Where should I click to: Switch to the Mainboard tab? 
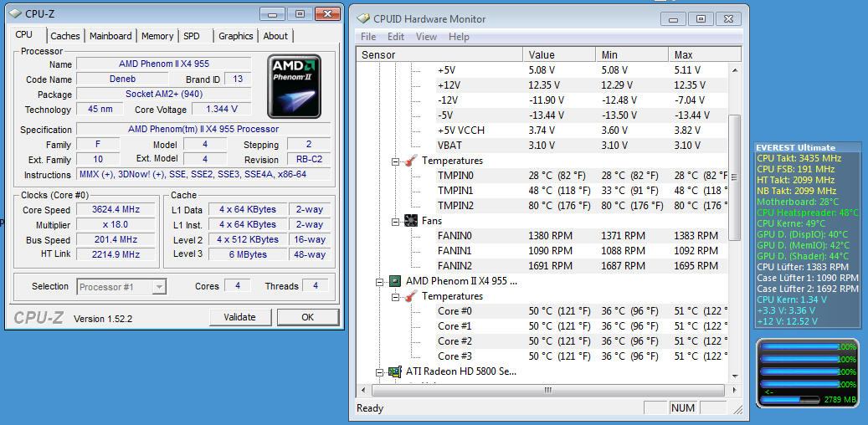point(110,36)
